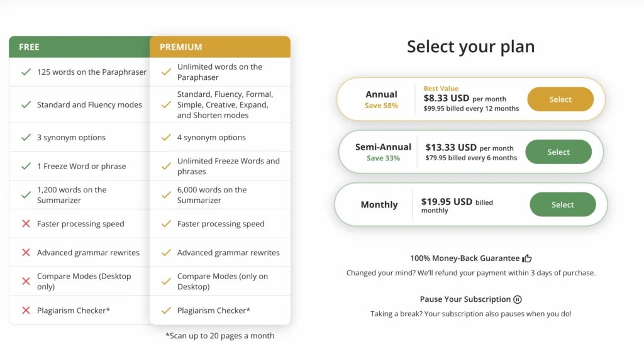Click the pause icon next to Pause Your Subscription
This screenshot has height=354, width=644.
point(518,299)
